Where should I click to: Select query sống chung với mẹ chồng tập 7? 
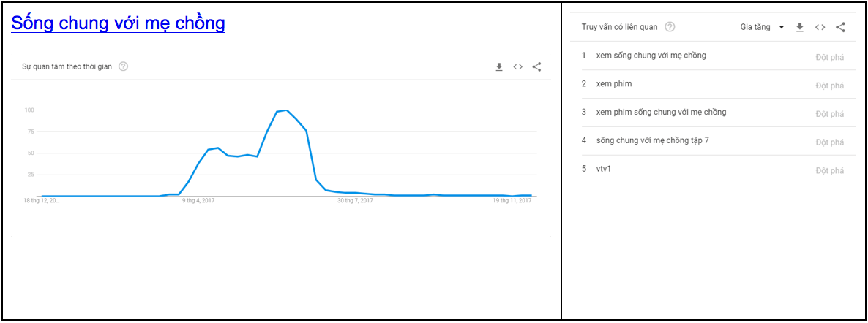(712, 141)
